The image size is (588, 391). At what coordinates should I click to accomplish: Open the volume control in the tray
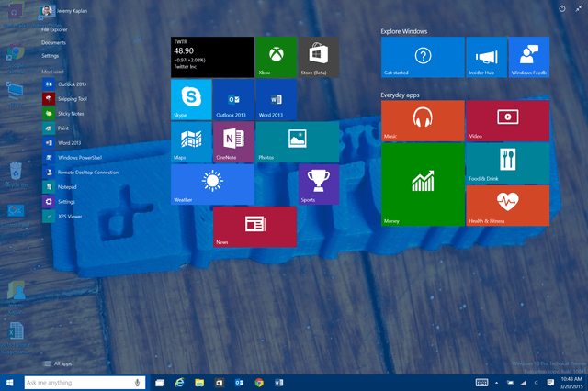tap(537, 383)
